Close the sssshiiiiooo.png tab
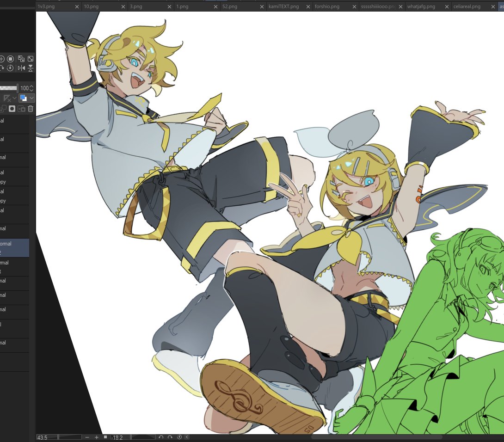This screenshot has width=504, height=442. coord(401,7)
